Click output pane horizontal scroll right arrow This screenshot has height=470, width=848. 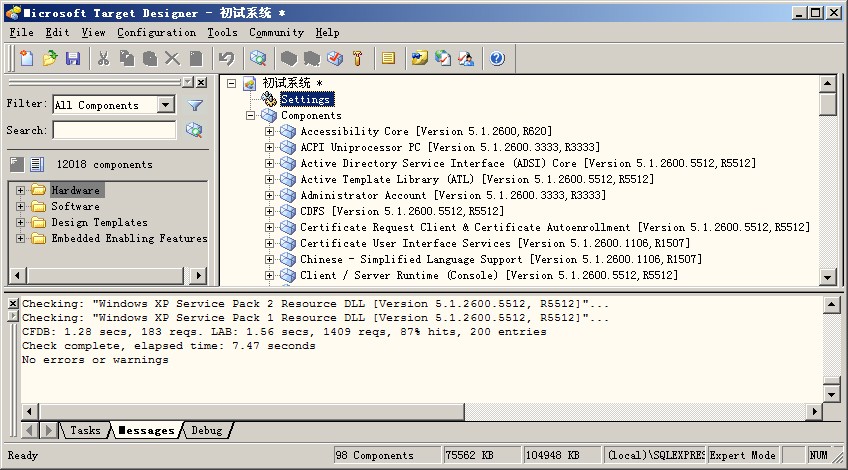tap(814, 412)
